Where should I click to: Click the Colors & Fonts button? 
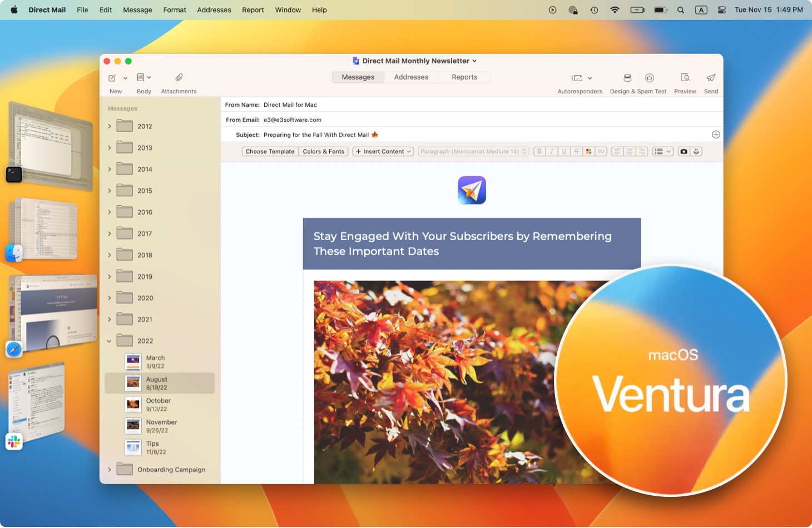tap(324, 151)
